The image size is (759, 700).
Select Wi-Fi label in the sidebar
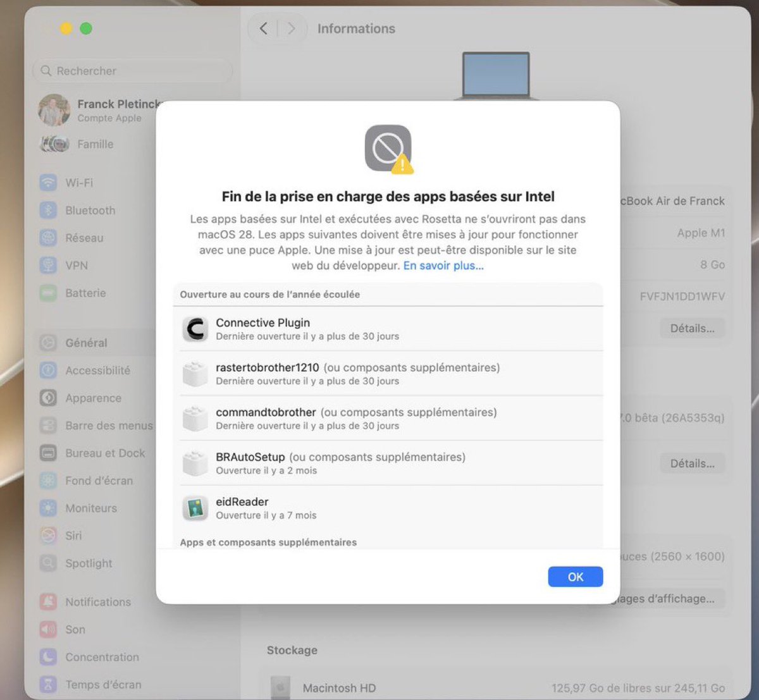click(79, 183)
